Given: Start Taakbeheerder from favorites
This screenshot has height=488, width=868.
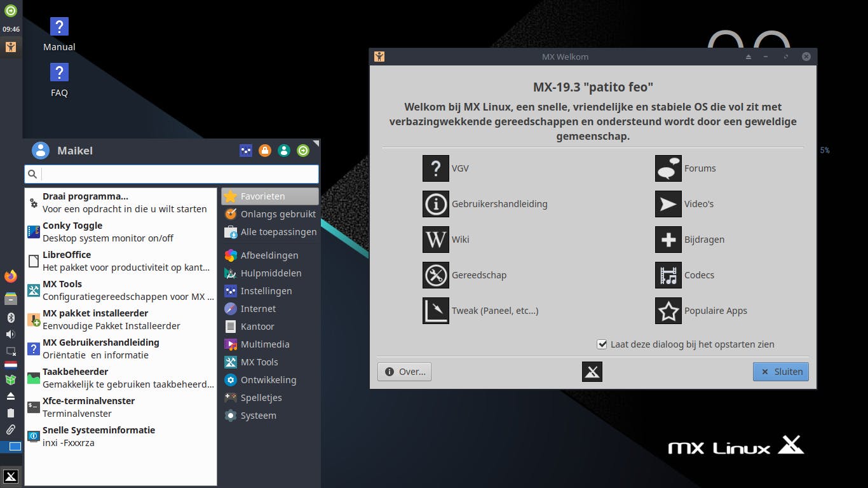Looking at the screenshot, I should click(121, 378).
